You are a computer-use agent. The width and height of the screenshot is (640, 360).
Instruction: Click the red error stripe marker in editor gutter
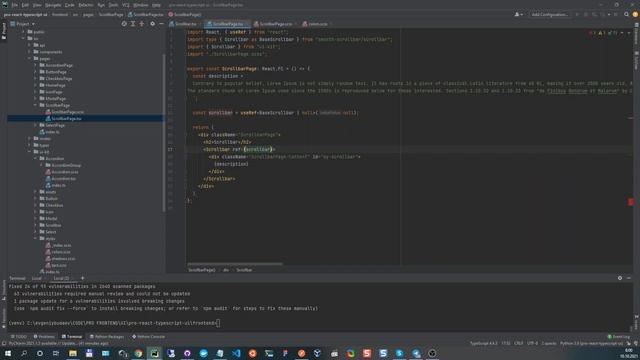pos(631,202)
